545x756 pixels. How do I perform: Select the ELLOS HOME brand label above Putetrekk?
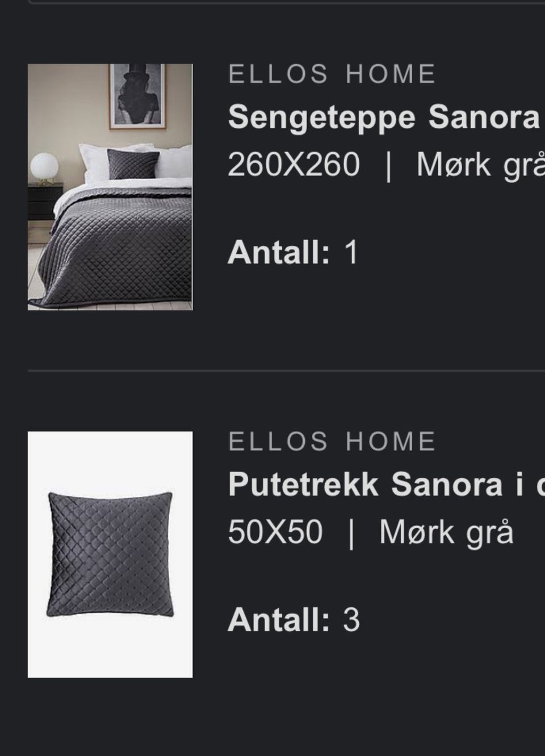click(332, 441)
